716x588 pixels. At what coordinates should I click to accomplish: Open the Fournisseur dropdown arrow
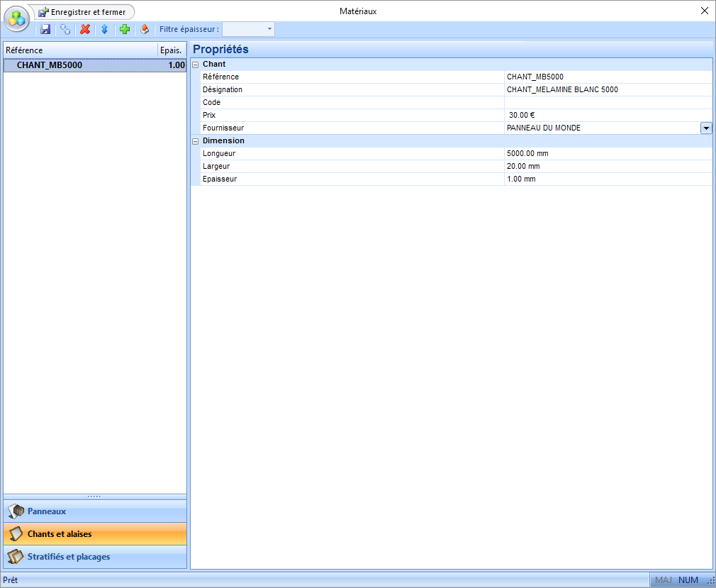click(x=706, y=128)
